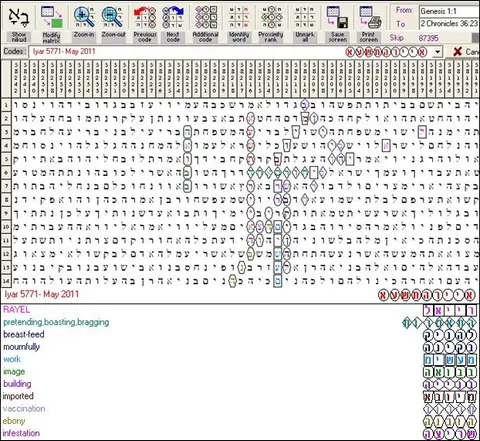
Task: Select RAYEL in the code list
Action: (17, 309)
